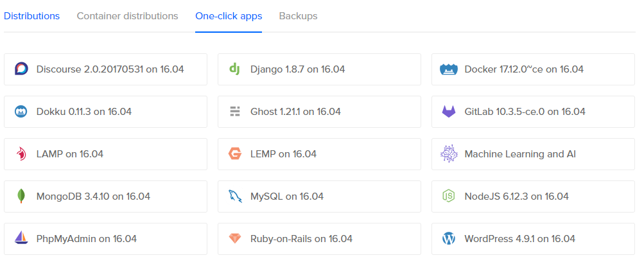Click the PhpMyAdmin sailboat icon
The image size is (644, 262).
[x=21, y=238]
